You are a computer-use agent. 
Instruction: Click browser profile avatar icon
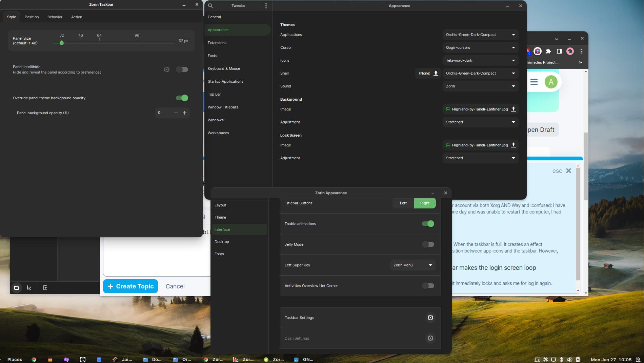point(570,51)
